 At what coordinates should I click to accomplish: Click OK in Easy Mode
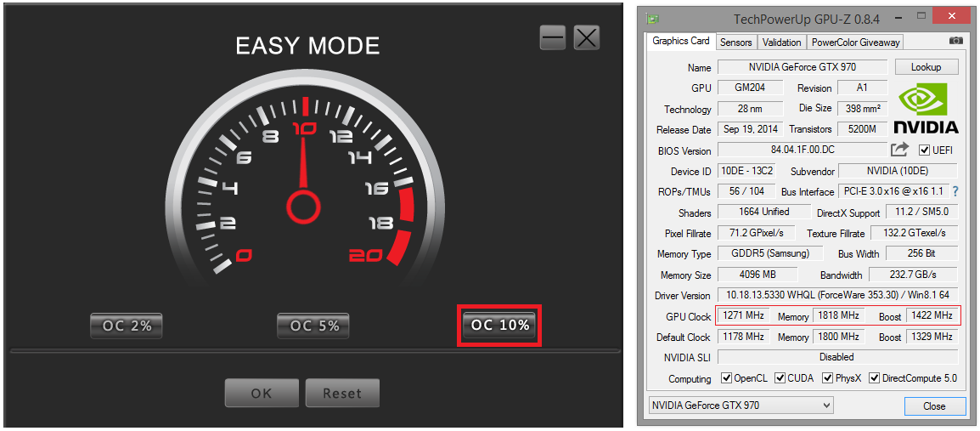(x=262, y=393)
